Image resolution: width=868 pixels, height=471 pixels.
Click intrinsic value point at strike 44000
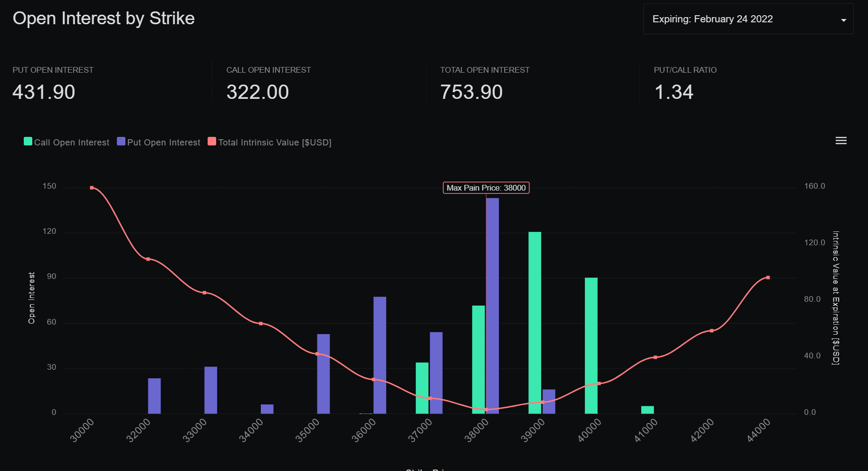tap(768, 278)
